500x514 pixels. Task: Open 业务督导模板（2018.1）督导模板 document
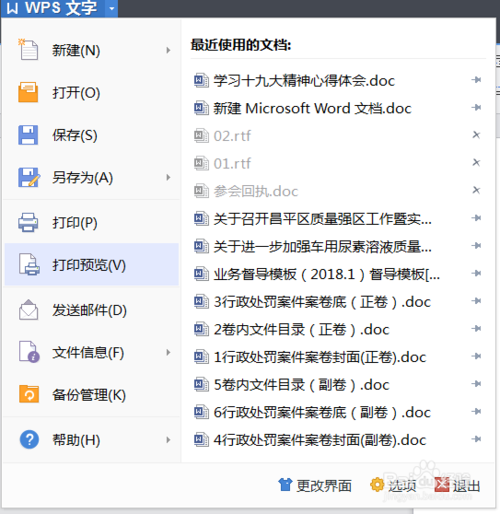coord(338,274)
